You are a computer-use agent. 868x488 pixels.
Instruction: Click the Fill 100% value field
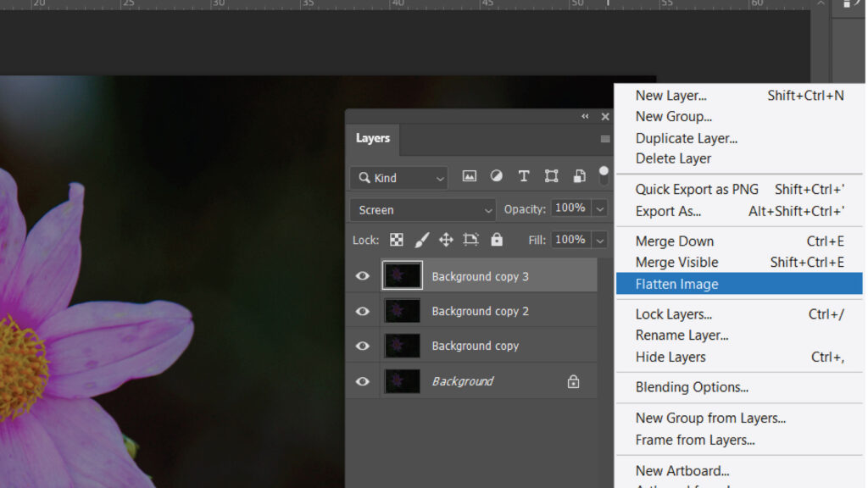570,240
